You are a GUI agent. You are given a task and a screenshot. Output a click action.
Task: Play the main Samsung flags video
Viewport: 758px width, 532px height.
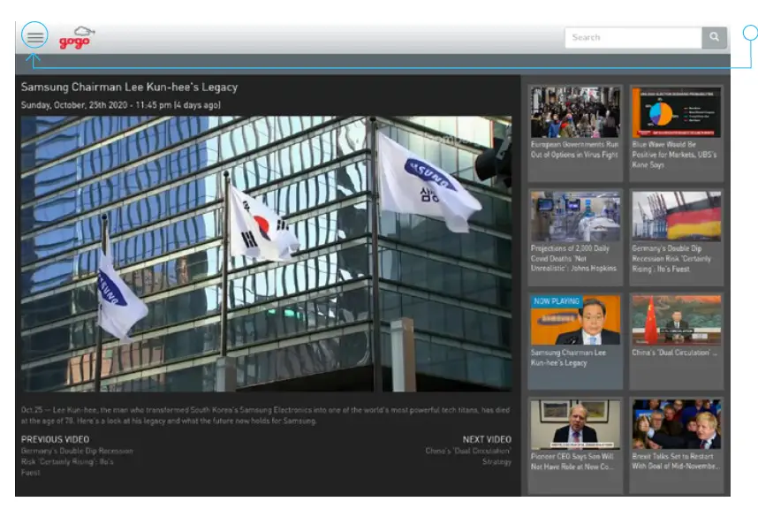click(267, 254)
